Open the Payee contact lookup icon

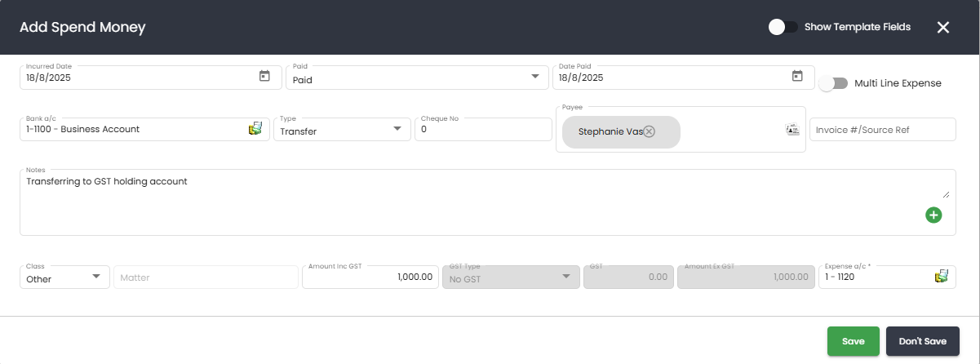[x=792, y=129]
